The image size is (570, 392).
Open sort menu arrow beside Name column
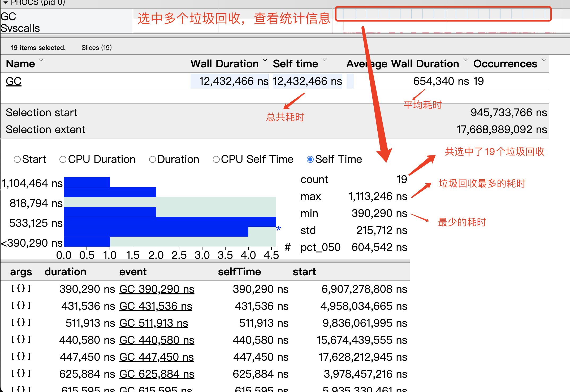[x=41, y=60]
